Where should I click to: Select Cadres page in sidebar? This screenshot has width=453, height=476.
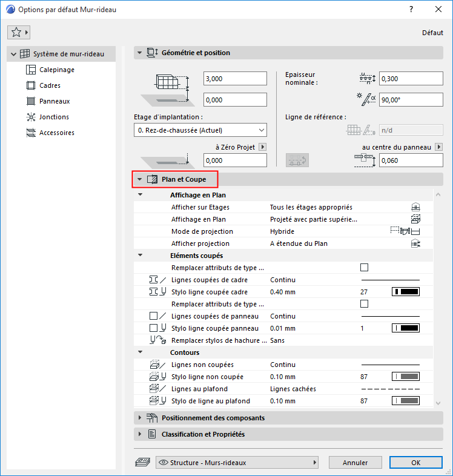click(x=50, y=85)
